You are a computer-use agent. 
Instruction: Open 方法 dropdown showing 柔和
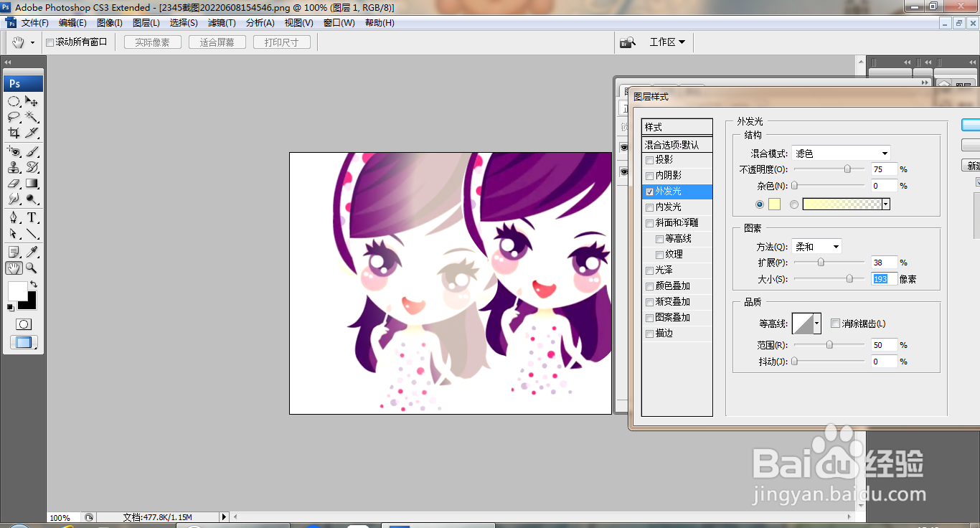click(817, 246)
